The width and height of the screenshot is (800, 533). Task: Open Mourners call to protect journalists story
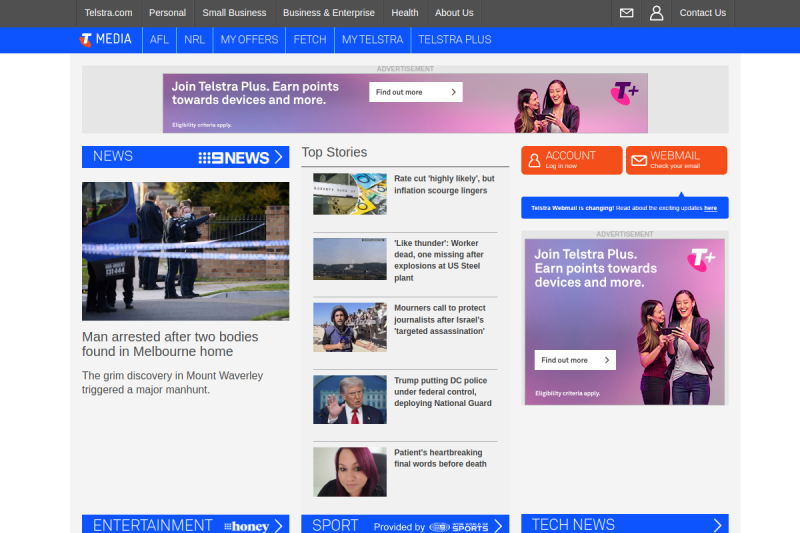click(x=439, y=320)
